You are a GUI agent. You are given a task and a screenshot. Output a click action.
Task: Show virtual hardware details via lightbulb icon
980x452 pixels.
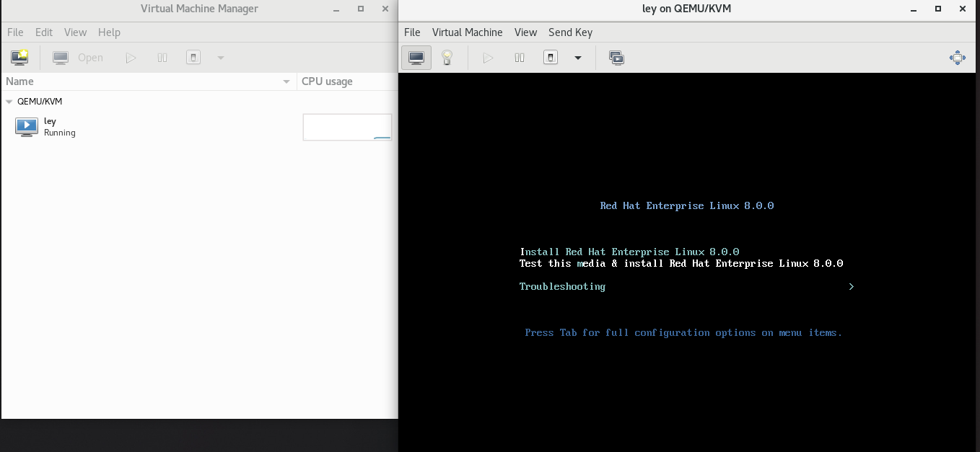pos(447,57)
